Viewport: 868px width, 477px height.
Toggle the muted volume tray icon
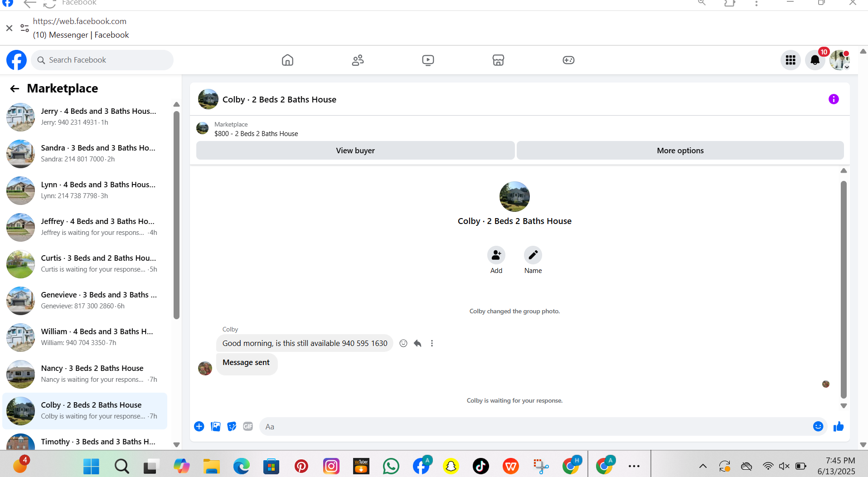(x=784, y=466)
